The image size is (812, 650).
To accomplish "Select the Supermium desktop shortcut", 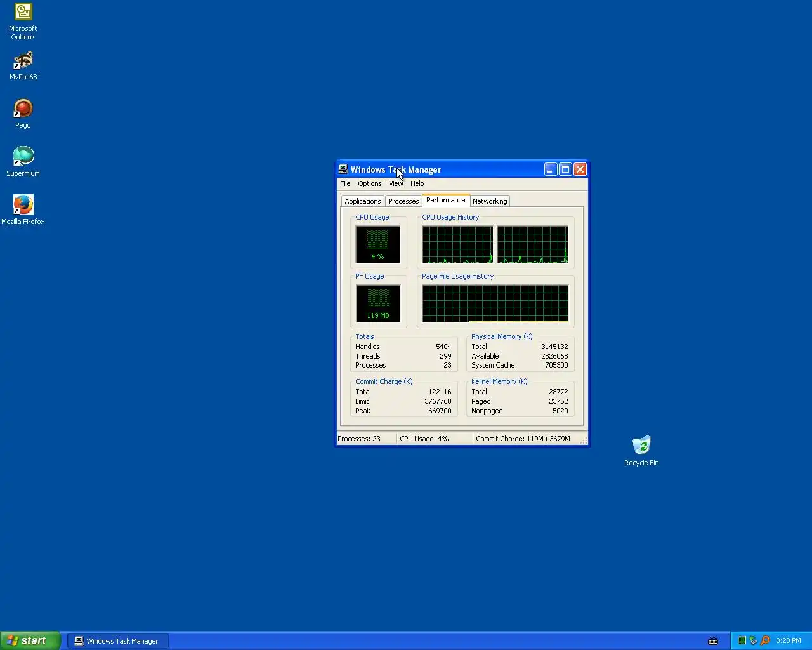I will pyautogui.click(x=23, y=162).
